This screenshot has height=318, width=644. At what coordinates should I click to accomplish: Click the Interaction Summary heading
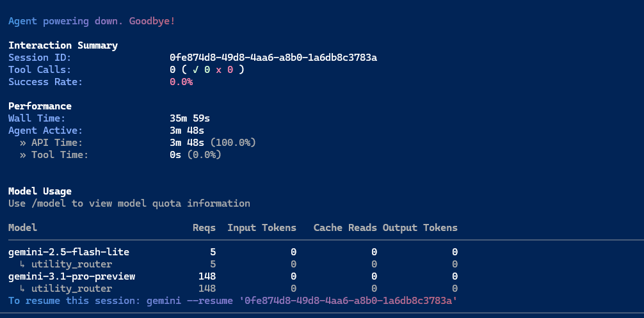click(63, 45)
